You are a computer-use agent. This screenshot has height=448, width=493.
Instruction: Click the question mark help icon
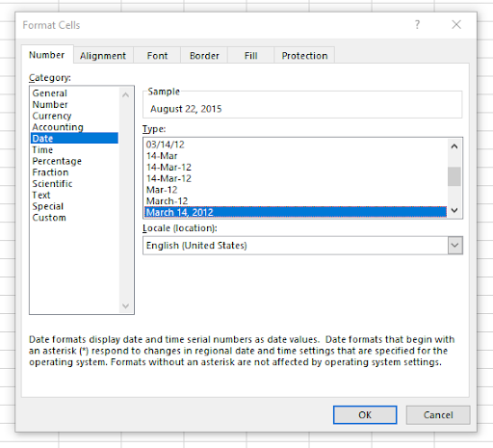pyautogui.click(x=417, y=25)
